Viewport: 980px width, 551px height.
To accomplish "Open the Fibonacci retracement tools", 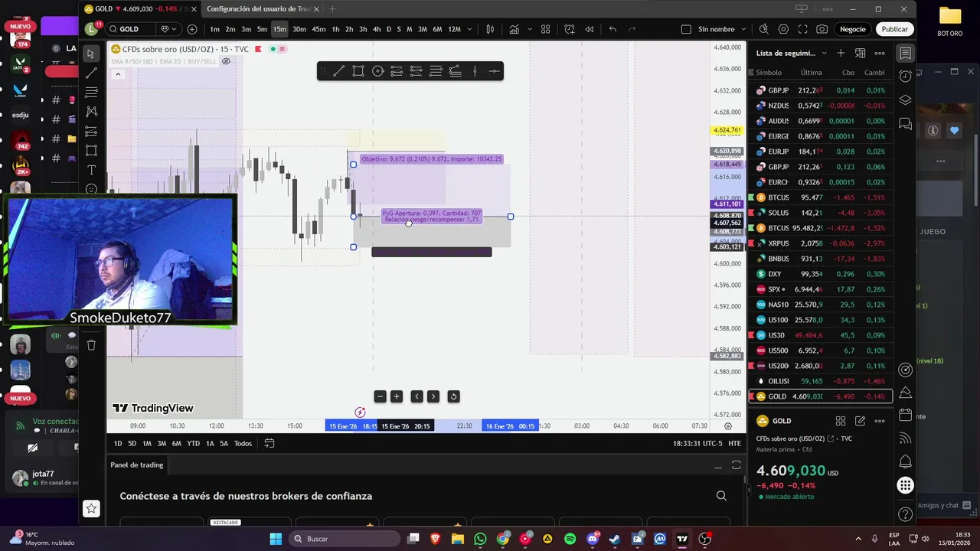I will [x=91, y=93].
